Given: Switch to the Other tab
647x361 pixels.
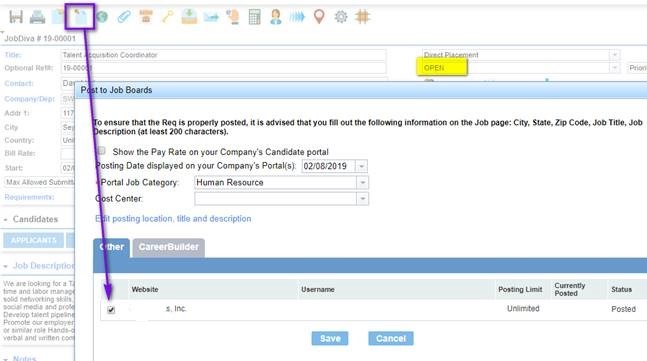Looking at the screenshot, I should (x=111, y=247).
